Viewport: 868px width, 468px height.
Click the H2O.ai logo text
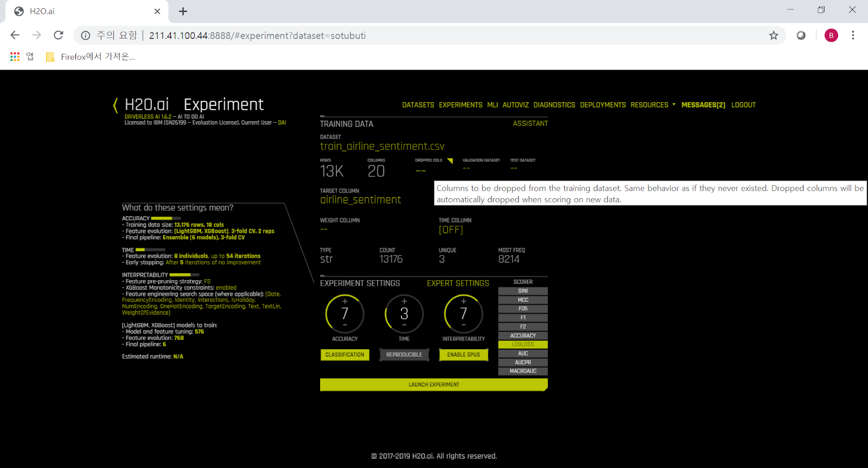point(146,104)
